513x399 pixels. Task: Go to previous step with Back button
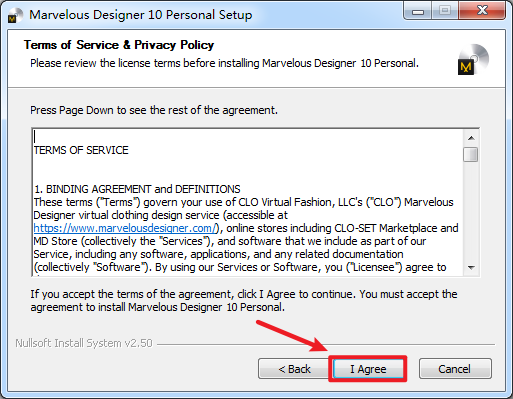point(294,369)
